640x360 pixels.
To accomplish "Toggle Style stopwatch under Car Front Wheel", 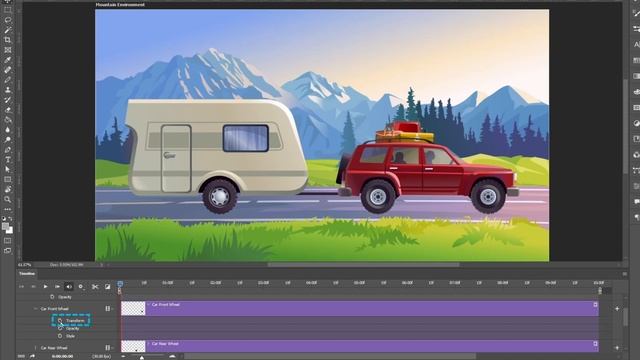I will pyautogui.click(x=60, y=336).
